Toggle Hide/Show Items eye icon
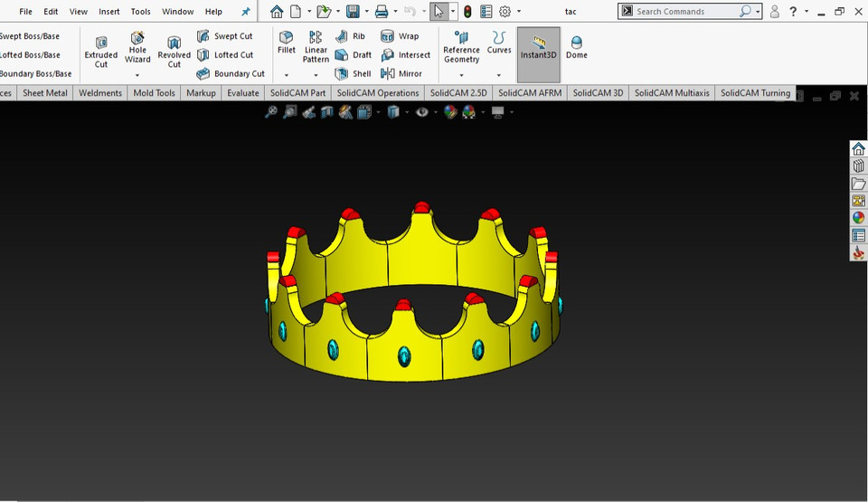 pyautogui.click(x=422, y=112)
